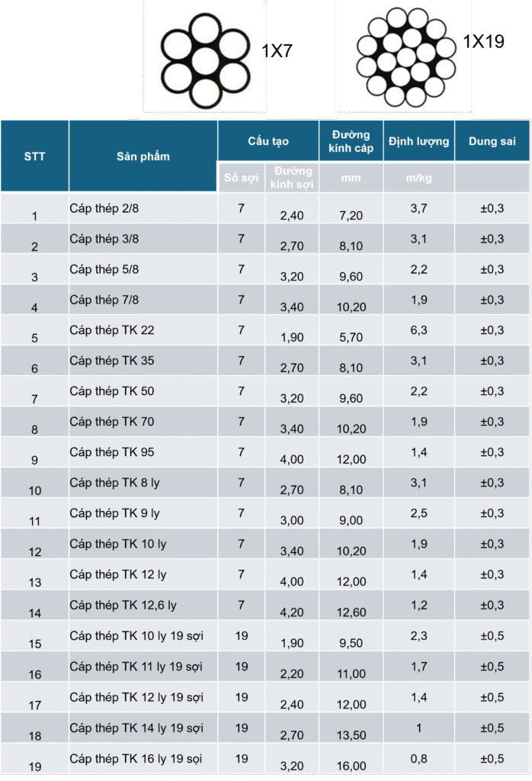Select Cáp thép TK 10 ly 19 sợi
The height and width of the screenshot is (781, 532).
click(x=136, y=635)
